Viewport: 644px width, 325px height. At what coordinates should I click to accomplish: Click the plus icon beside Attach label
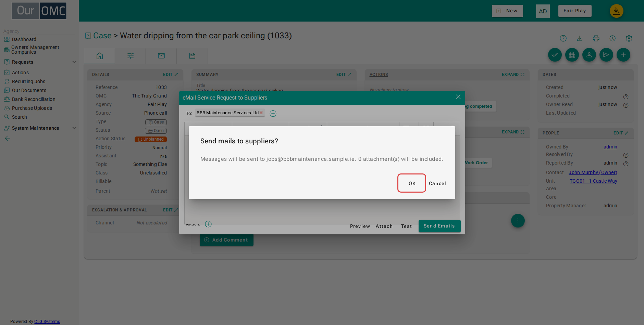(x=208, y=224)
